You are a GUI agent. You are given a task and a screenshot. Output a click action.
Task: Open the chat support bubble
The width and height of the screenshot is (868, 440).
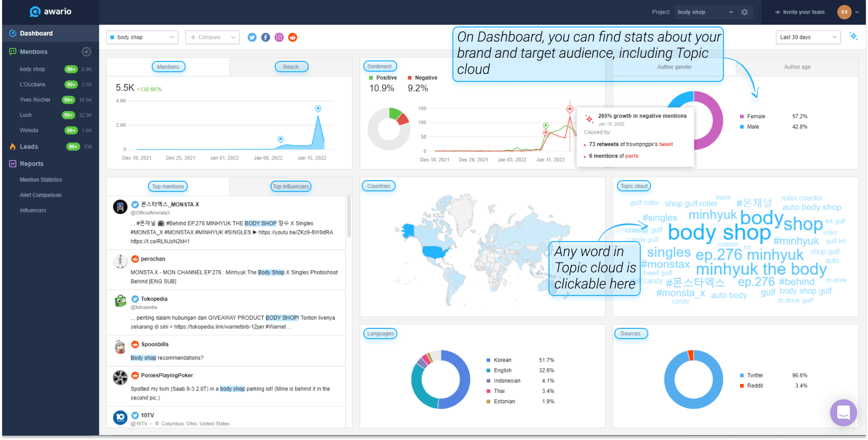point(844,413)
